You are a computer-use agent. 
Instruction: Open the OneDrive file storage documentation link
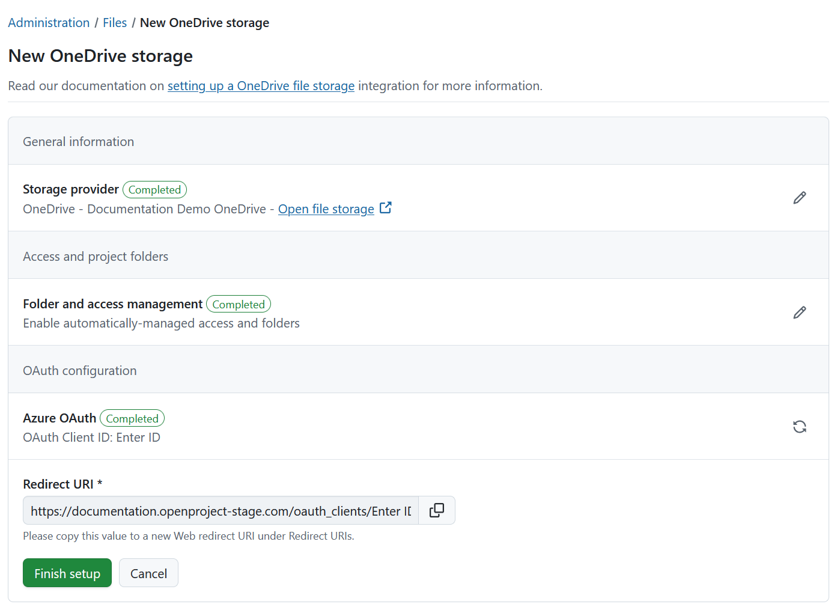(261, 86)
